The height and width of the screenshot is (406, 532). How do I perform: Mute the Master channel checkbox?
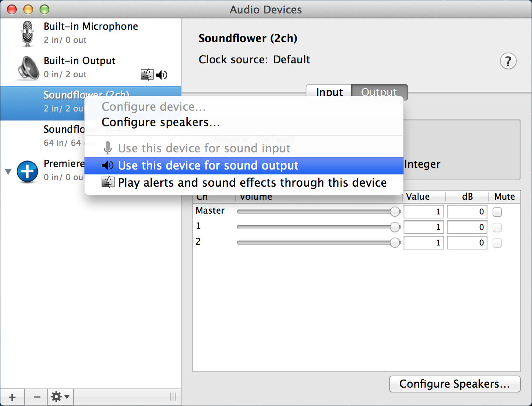[x=497, y=212]
